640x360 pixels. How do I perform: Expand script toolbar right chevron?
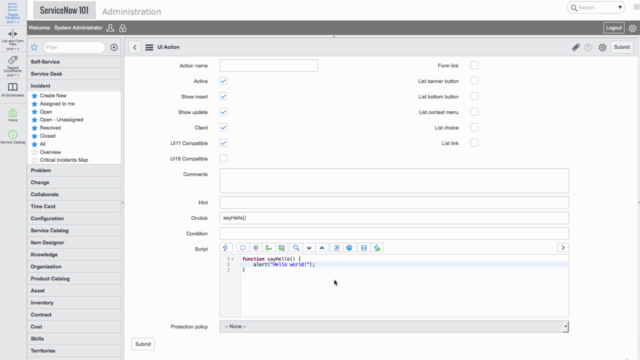(x=563, y=248)
